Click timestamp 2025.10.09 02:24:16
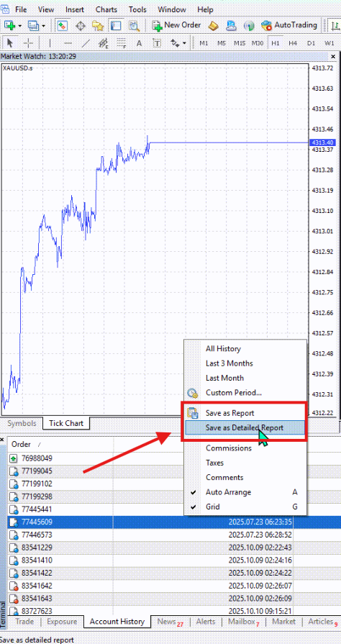The width and height of the screenshot is (341, 644). (260, 561)
